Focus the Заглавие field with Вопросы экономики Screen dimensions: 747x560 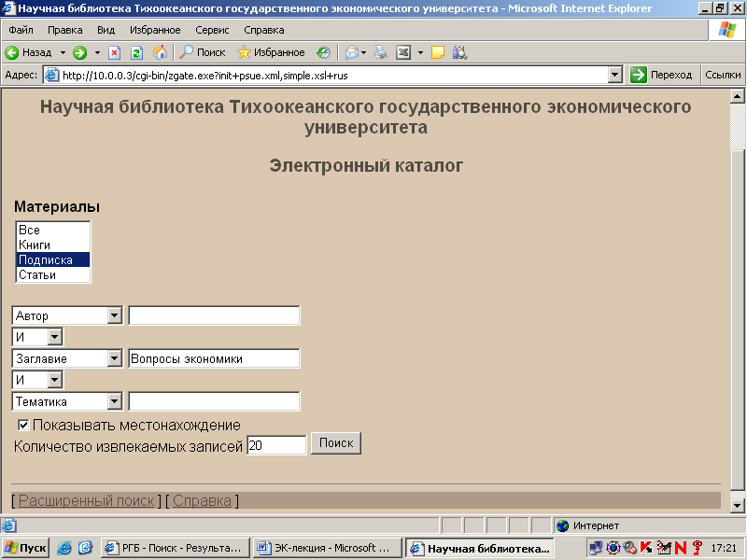pos(214,358)
